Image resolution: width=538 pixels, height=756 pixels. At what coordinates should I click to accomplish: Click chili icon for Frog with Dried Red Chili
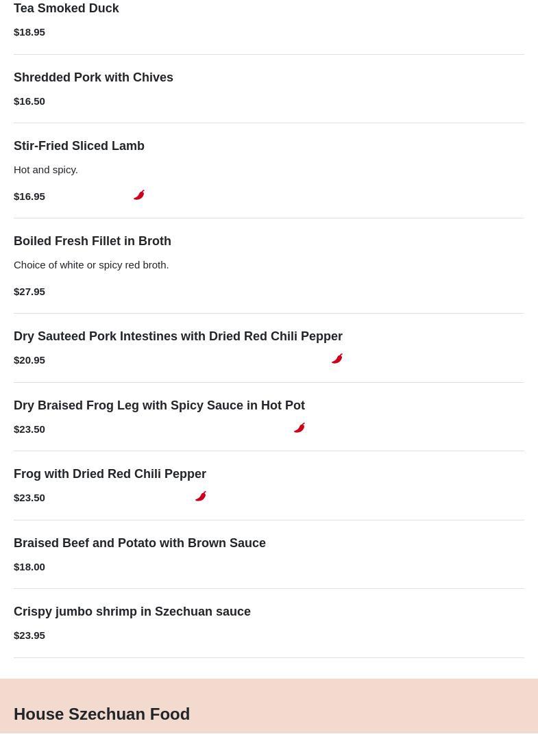[201, 496]
